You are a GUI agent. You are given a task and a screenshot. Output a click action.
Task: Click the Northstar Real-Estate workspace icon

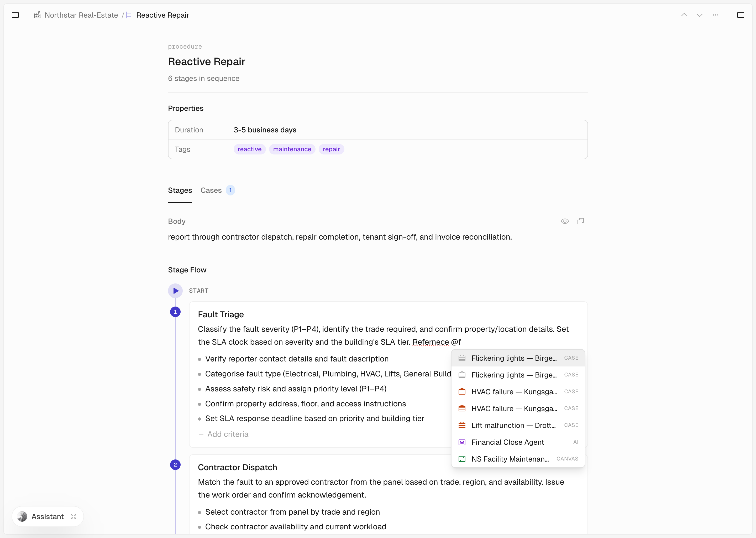coord(37,15)
